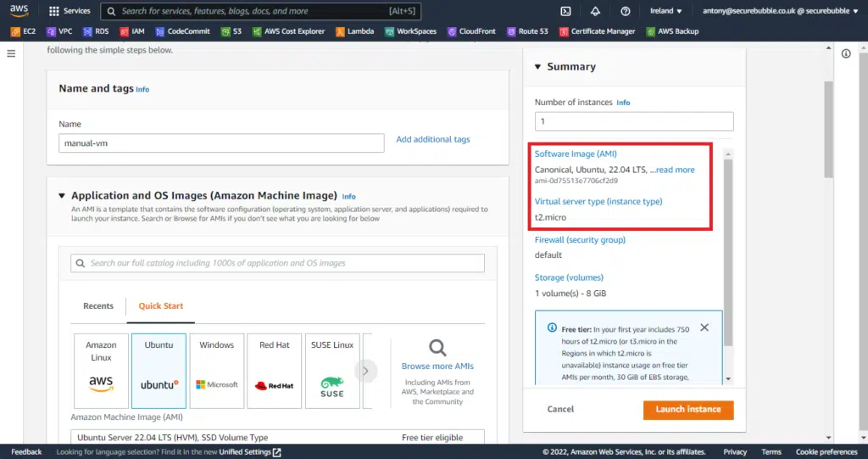868x459 pixels.
Task: Click the Summary panel scroll down arrow
Action: pyautogui.click(x=728, y=379)
